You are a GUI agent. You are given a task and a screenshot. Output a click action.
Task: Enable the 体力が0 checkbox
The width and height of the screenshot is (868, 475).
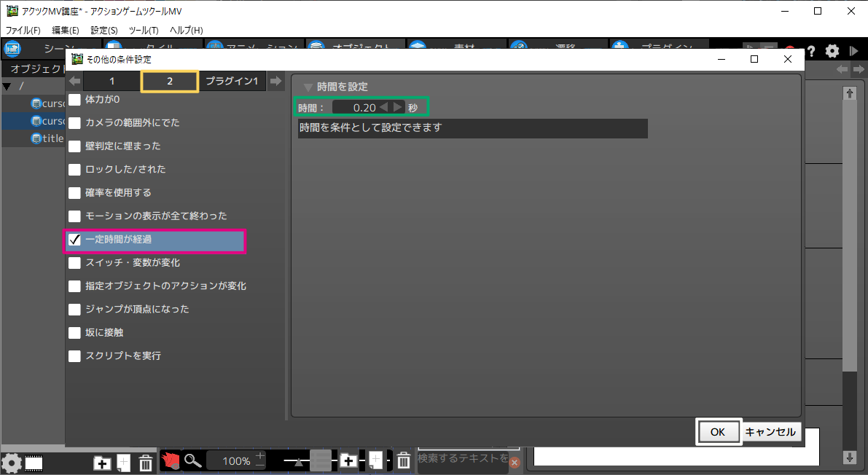coord(74,100)
